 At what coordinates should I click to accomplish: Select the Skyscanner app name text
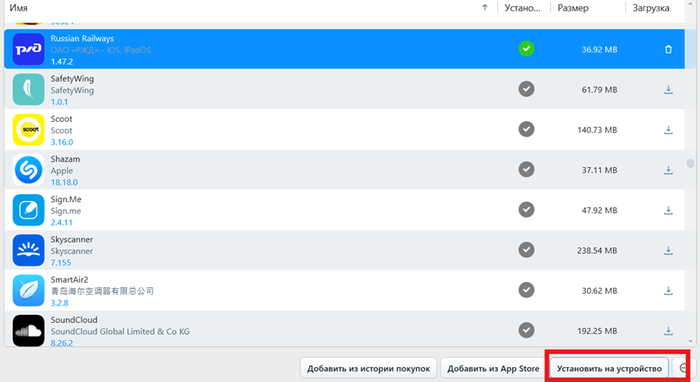click(x=71, y=239)
